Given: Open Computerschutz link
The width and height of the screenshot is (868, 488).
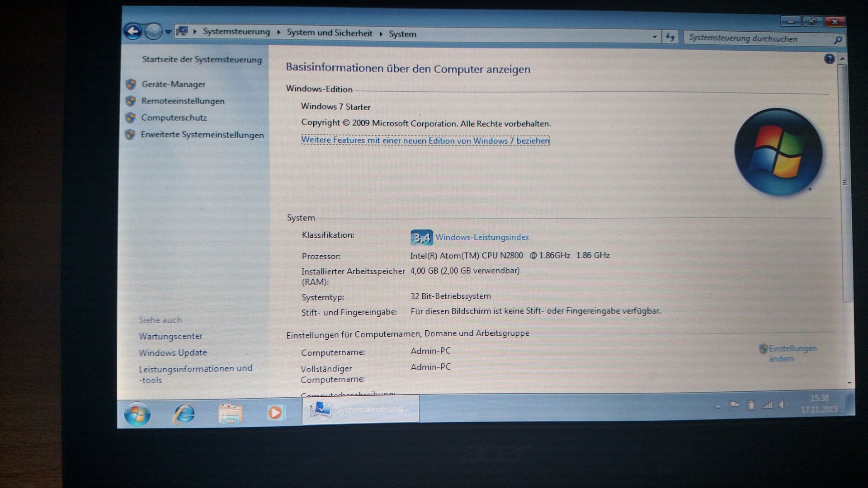Looking at the screenshot, I should pyautogui.click(x=174, y=117).
